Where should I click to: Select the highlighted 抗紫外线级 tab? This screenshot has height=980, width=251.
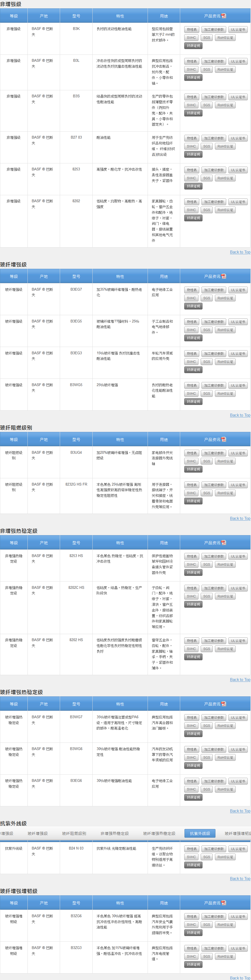click(x=200, y=834)
